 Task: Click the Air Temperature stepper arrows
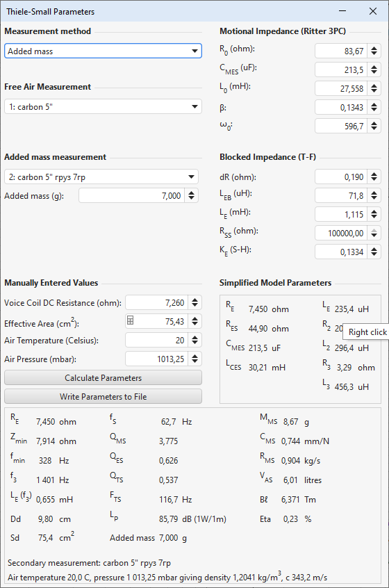(195, 340)
